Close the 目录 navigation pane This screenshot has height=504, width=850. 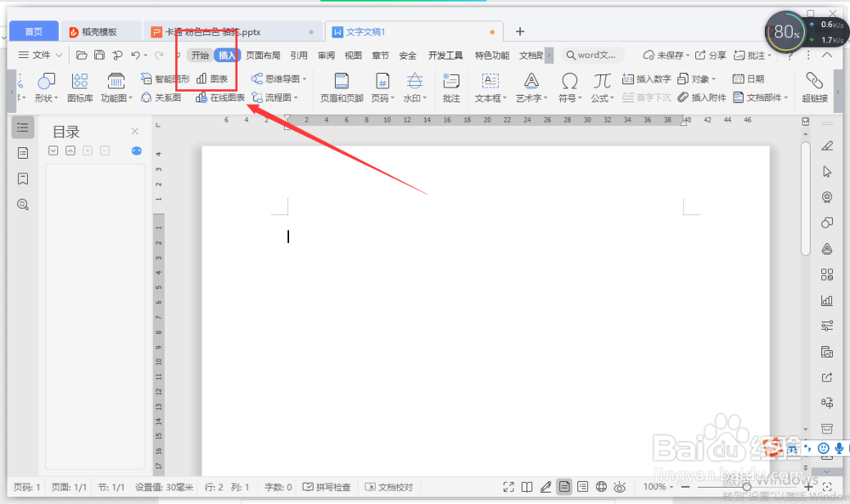pyautogui.click(x=135, y=131)
